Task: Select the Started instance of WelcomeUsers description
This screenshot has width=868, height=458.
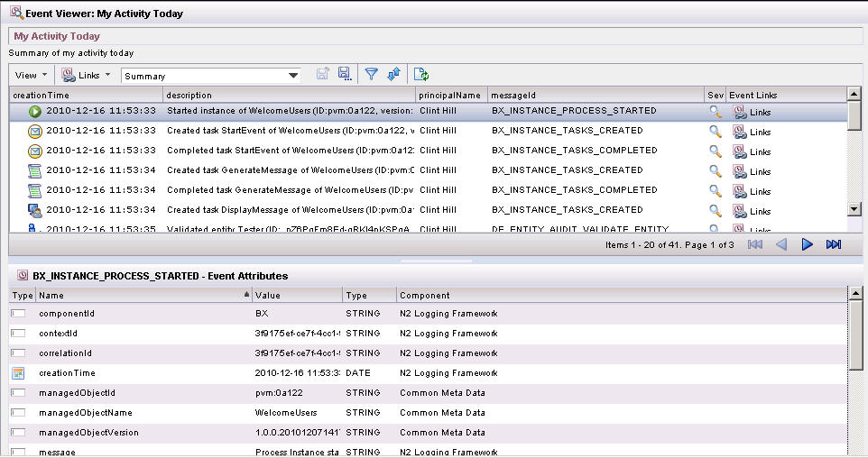Action: click(x=290, y=111)
